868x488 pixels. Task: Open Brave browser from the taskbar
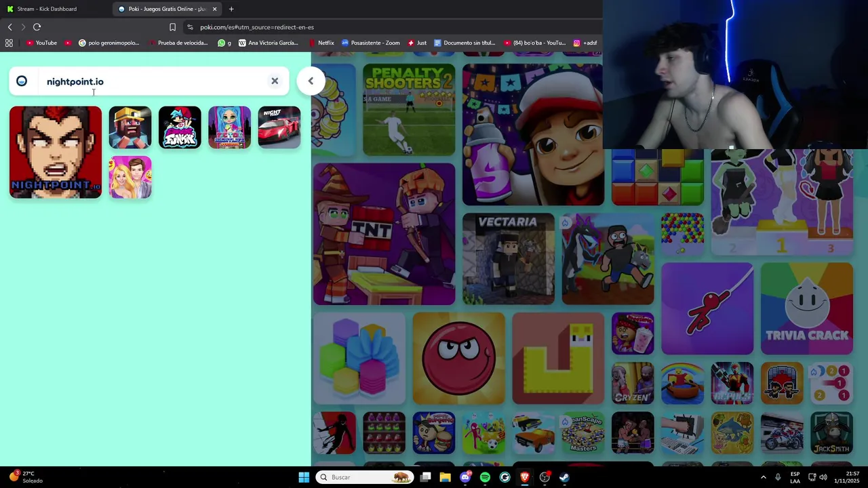pos(524,477)
